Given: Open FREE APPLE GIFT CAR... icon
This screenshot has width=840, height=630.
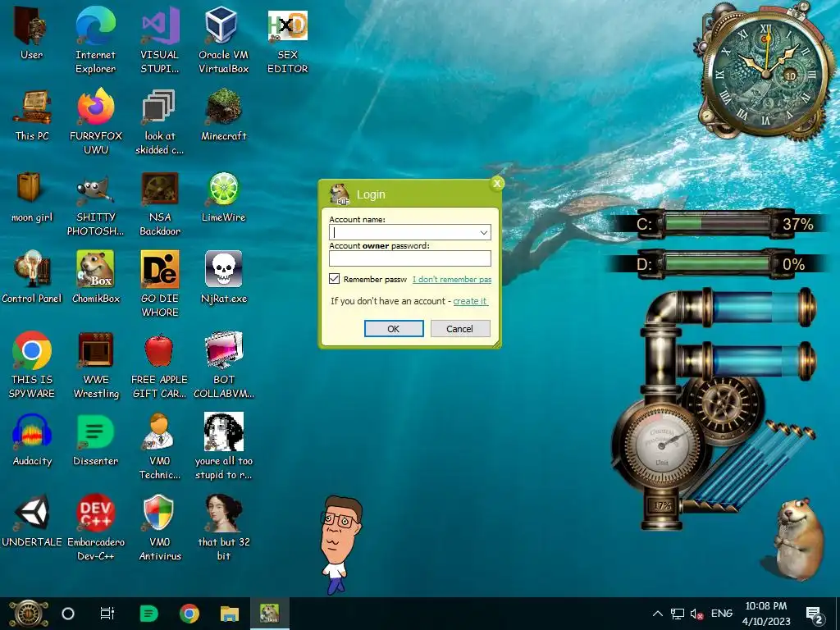Looking at the screenshot, I should point(160,365).
